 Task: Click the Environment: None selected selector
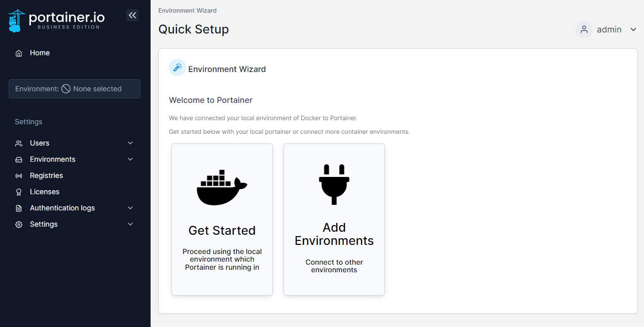74,88
